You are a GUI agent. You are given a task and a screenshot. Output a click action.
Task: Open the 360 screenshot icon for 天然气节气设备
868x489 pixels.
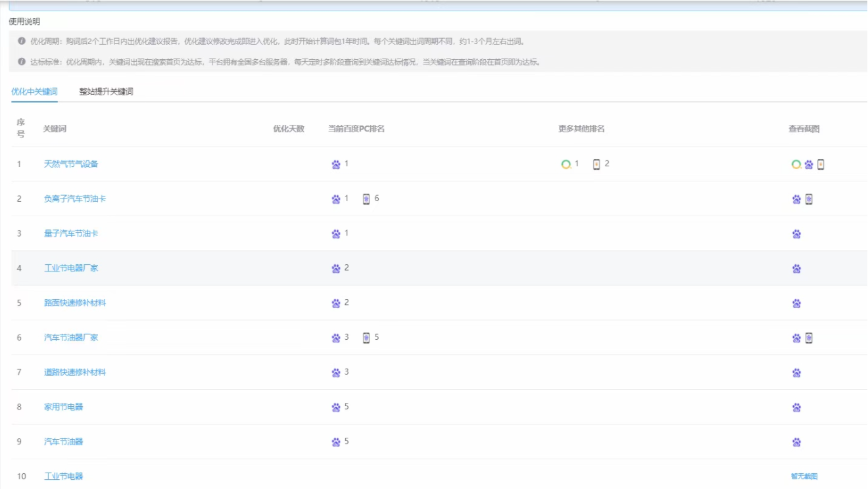(x=796, y=164)
